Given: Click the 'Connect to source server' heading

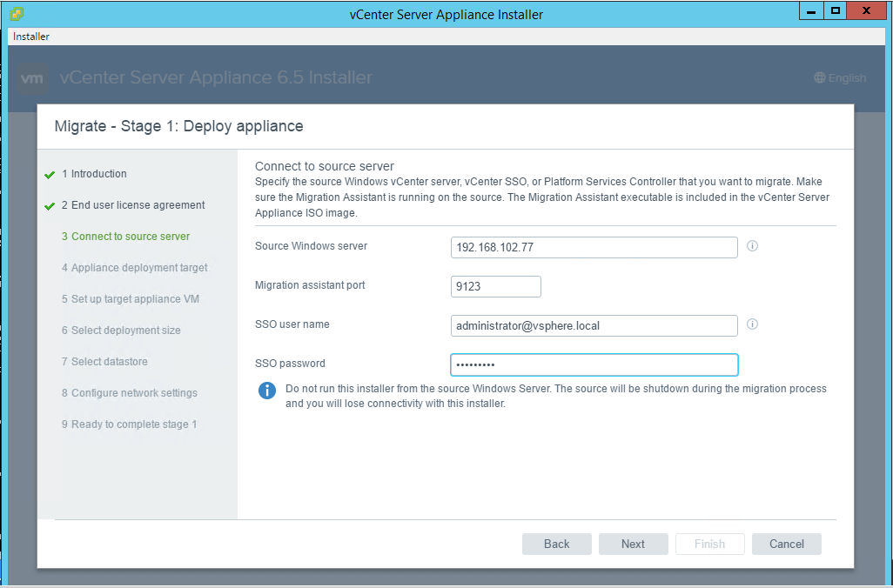Looking at the screenshot, I should click(x=325, y=166).
